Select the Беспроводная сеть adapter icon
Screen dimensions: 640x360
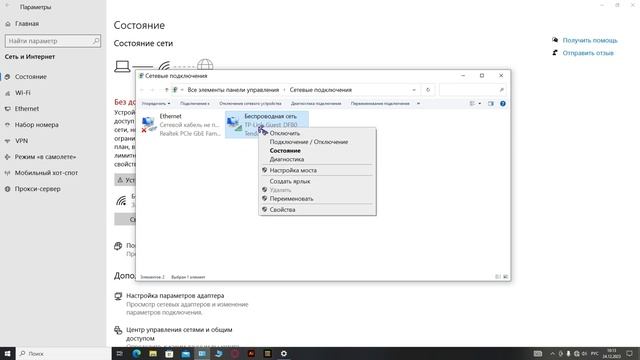[x=234, y=124]
